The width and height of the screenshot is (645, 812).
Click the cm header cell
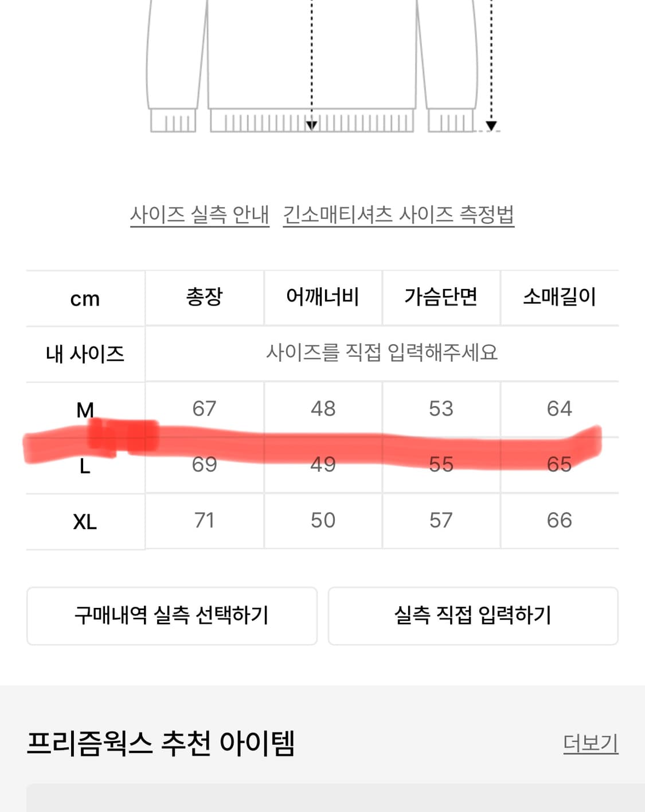coord(85,297)
